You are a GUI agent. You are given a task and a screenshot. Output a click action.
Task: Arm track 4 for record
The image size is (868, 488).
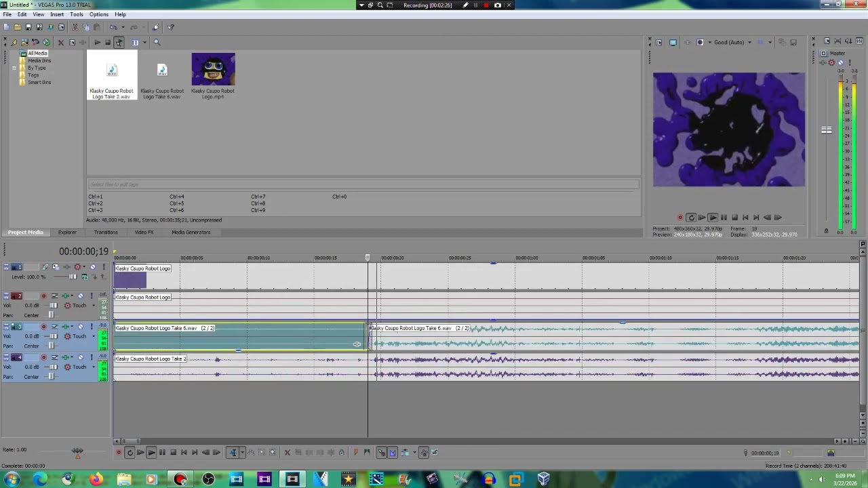tap(44, 357)
